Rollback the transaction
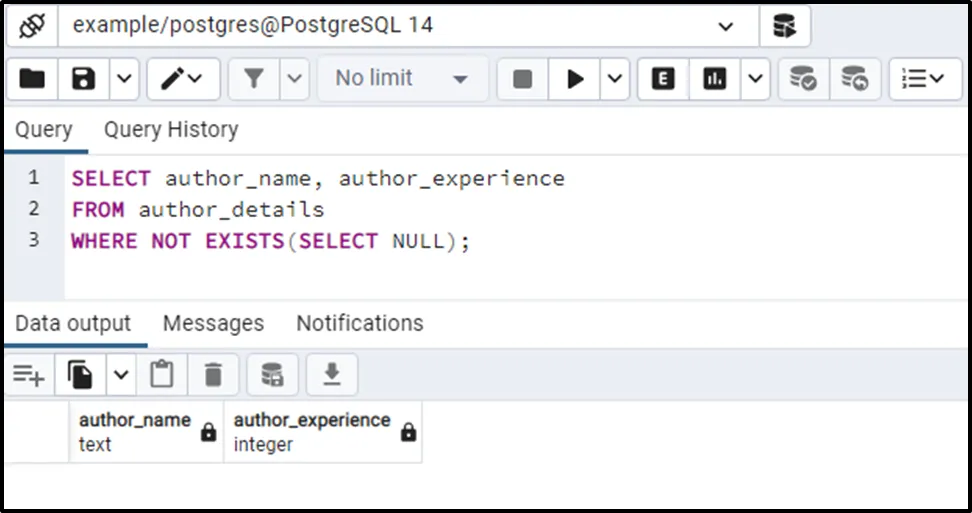This screenshot has width=972, height=513. coord(854,79)
